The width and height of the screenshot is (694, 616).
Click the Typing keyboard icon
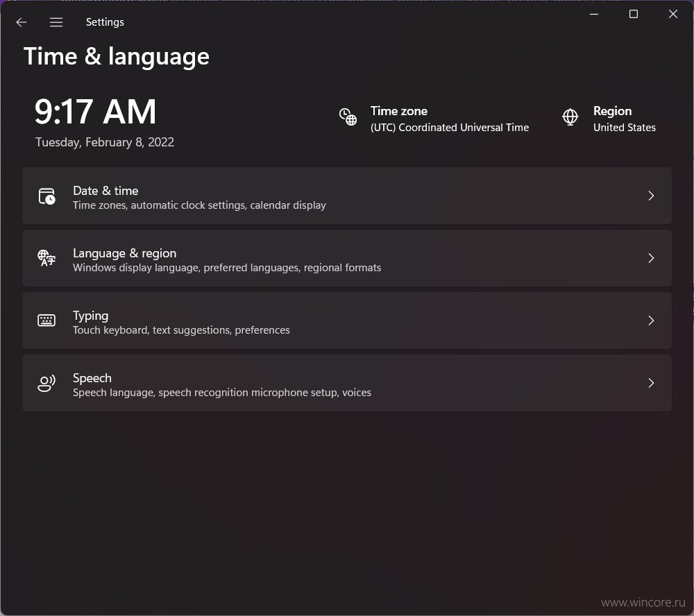click(x=46, y=320)
